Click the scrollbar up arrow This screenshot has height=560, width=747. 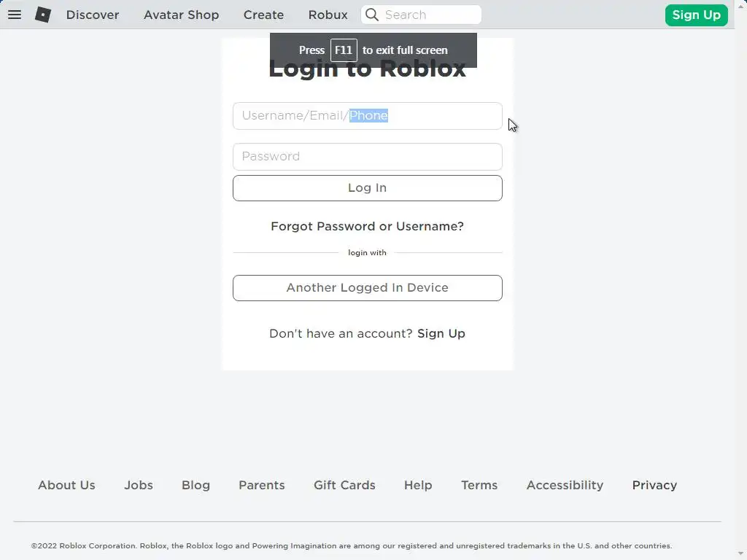741,5
